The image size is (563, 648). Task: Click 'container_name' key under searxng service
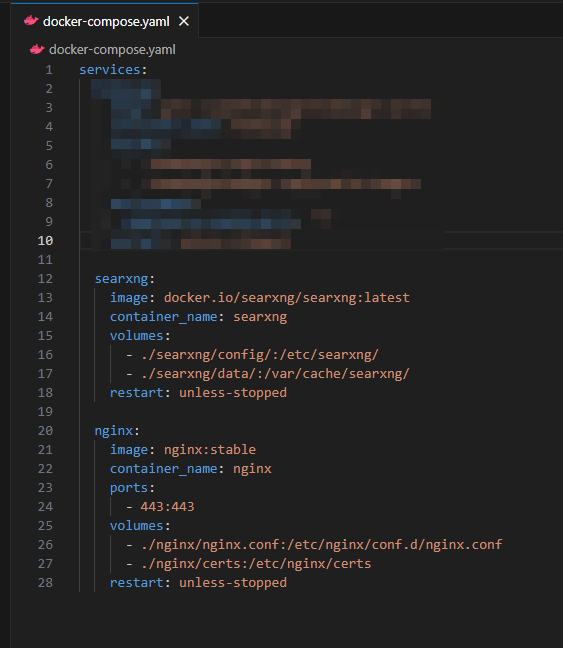point(164,317)
